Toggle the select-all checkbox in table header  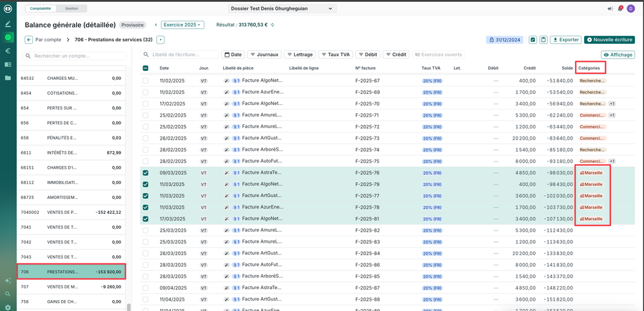coord(146,68)
